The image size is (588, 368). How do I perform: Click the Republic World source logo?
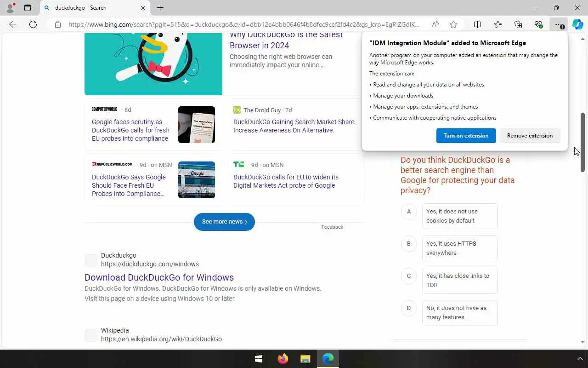point(112,164)
